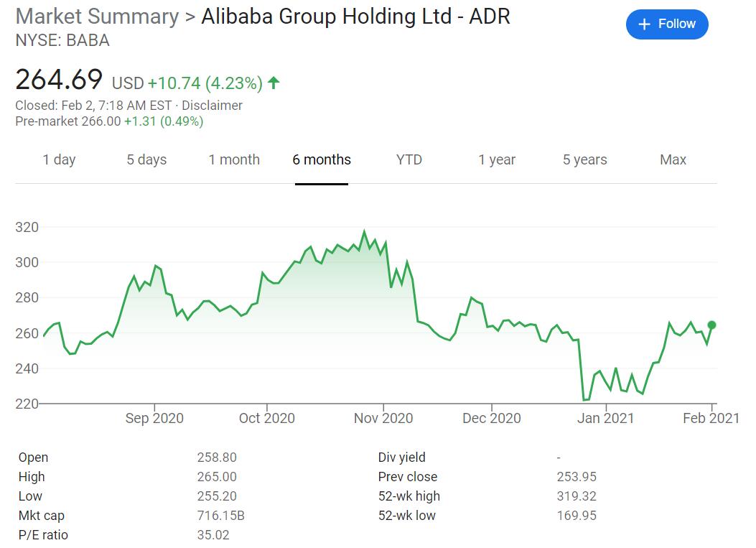Switch to the 1 year tab
The width and height of the screenshot is (756, 548).
coord(497,159)
